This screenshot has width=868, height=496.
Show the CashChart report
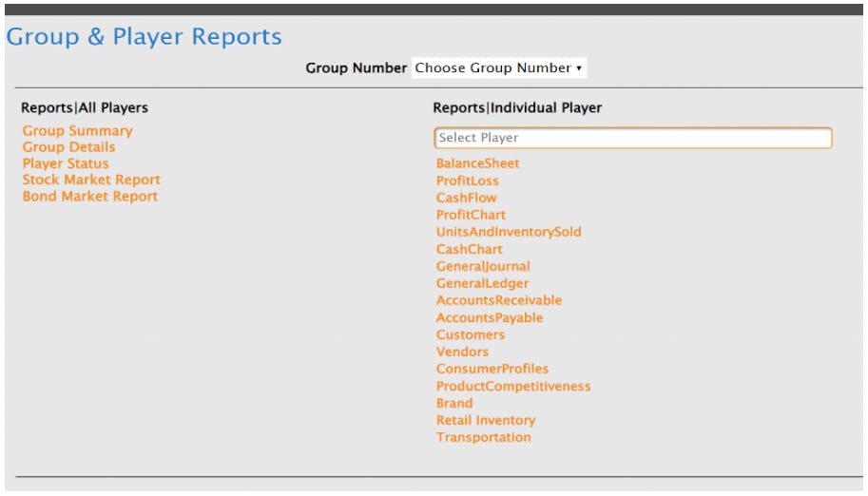pyautogui.click(x=469, y=250)
